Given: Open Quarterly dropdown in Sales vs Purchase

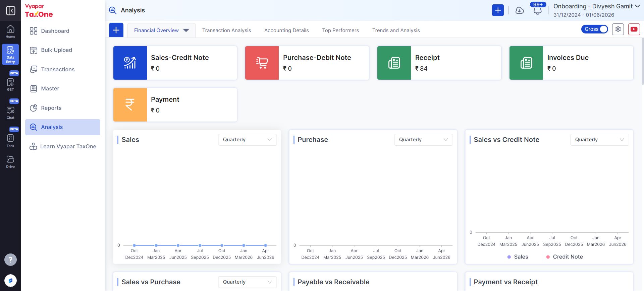Looking at the screenshot, I should (x=248, y=282).
